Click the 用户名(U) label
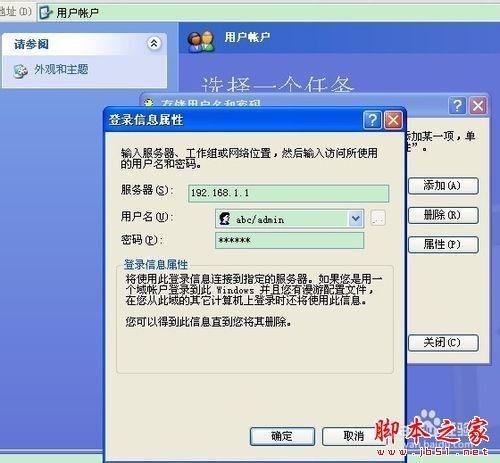Viewport: 500px width, 463px height. point(147,217)
